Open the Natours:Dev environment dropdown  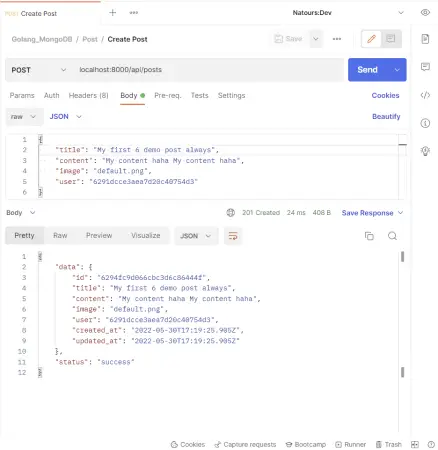click(348, 13)
